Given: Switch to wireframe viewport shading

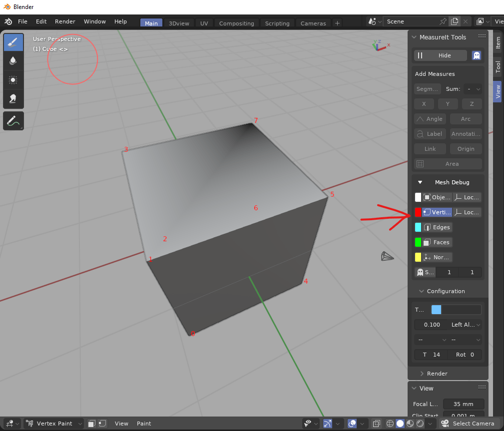Looking at the screenshot, I should pos(390,424).
